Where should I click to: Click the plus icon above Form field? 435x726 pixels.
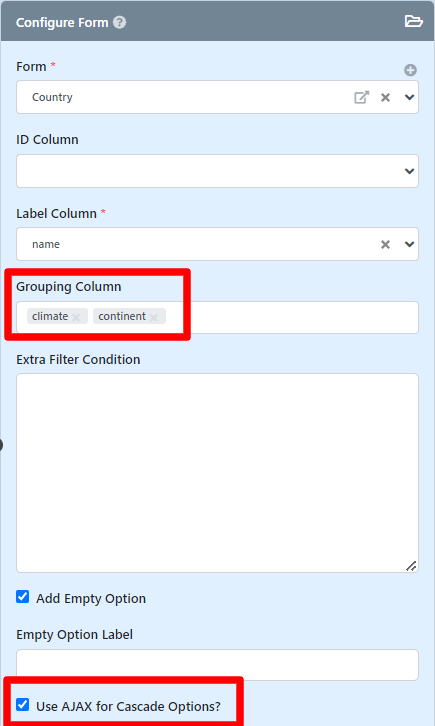[410, 70]
